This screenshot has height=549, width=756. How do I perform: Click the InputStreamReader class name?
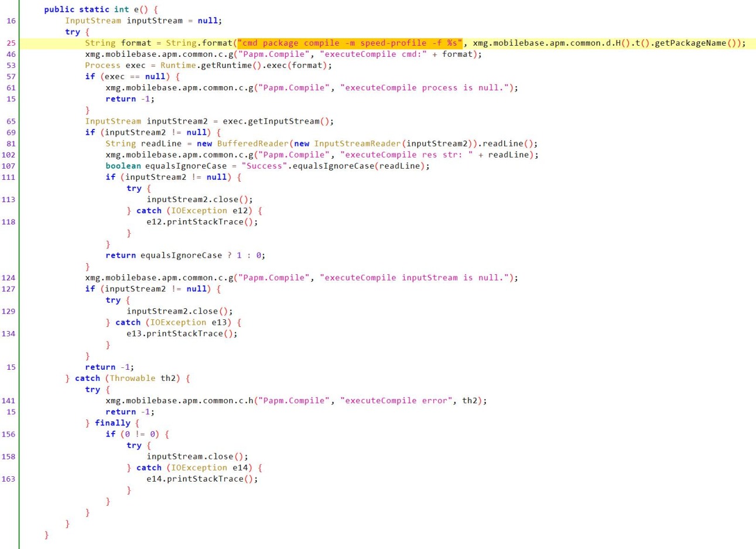pyautogui.click(x=357, y=144)
